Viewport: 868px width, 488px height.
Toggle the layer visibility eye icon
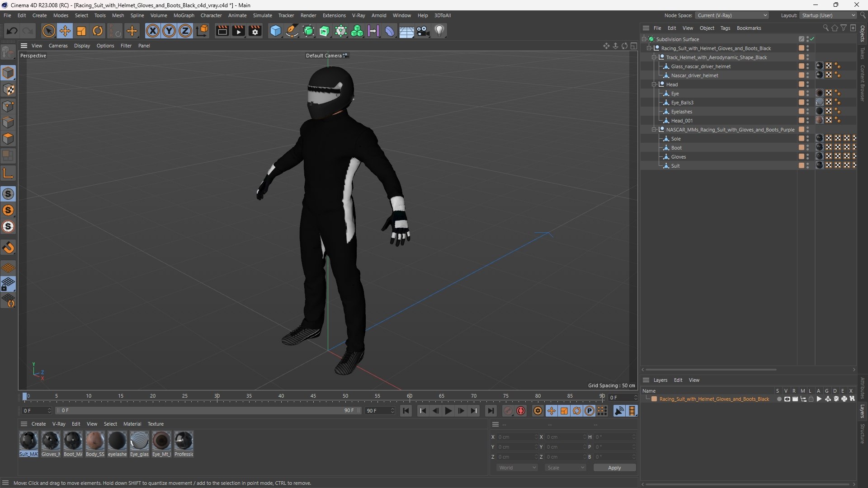tap(787, 399)
